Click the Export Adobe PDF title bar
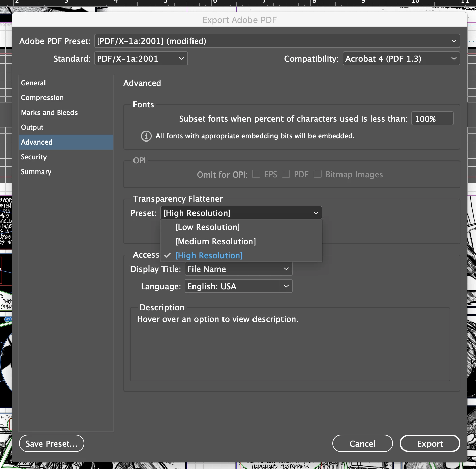 (239, 20)
